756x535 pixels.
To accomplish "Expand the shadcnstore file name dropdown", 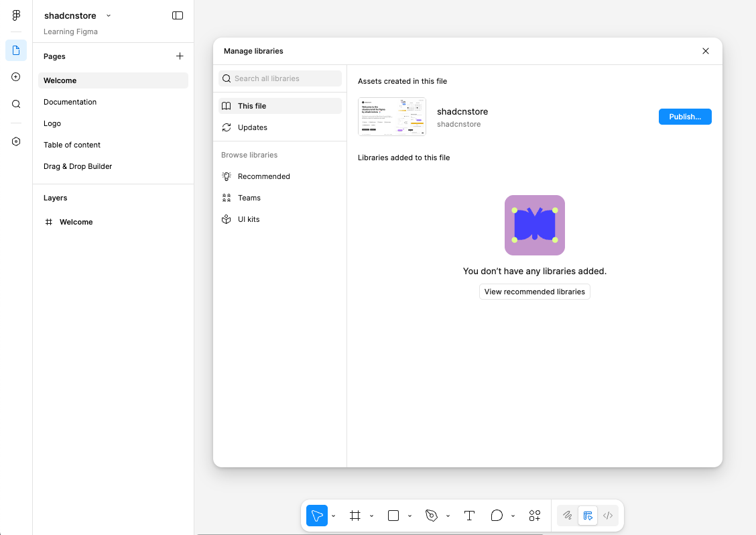I will pyautogui.click(x=109, y=15).
